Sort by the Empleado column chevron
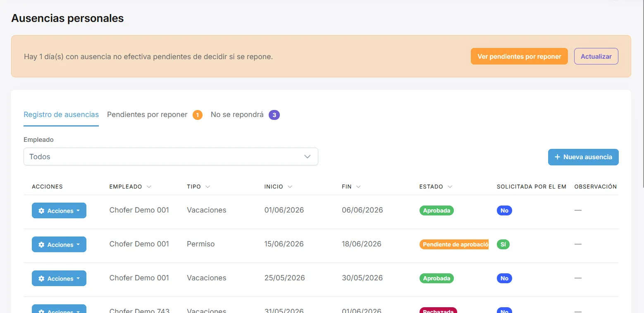The height and width of the screenshot is (313, 644). (x=149, y=187)
